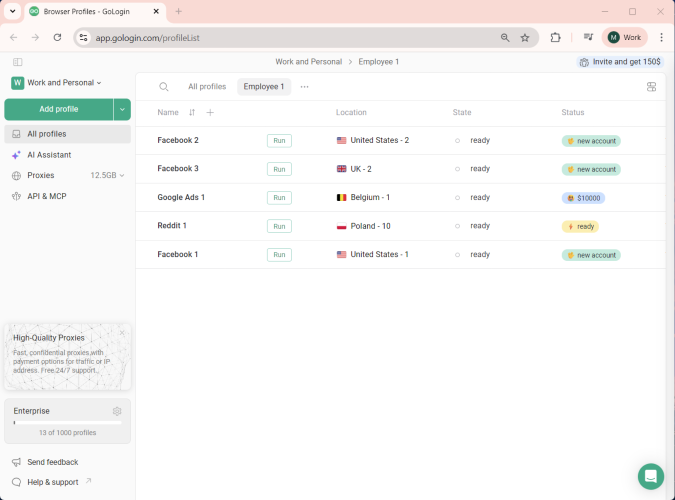Viewport: 675px width, 500px height.
Task: Click the profiles usage progress bar
Action: pos(68,422)
